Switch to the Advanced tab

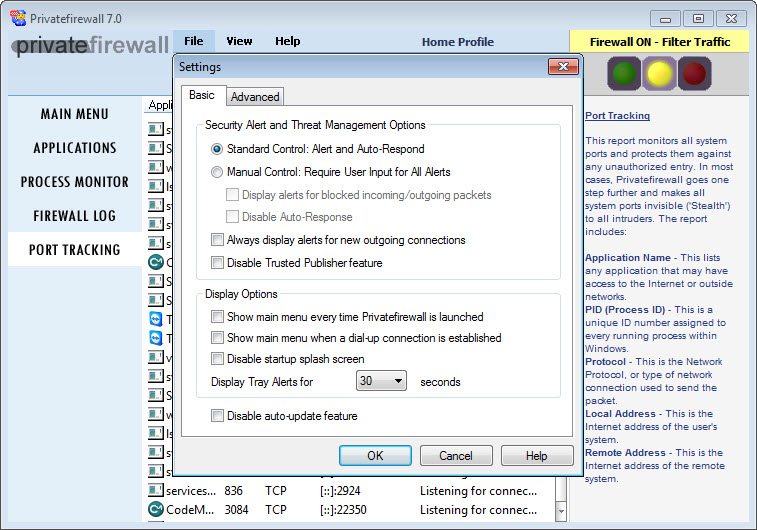click(255, 97)
